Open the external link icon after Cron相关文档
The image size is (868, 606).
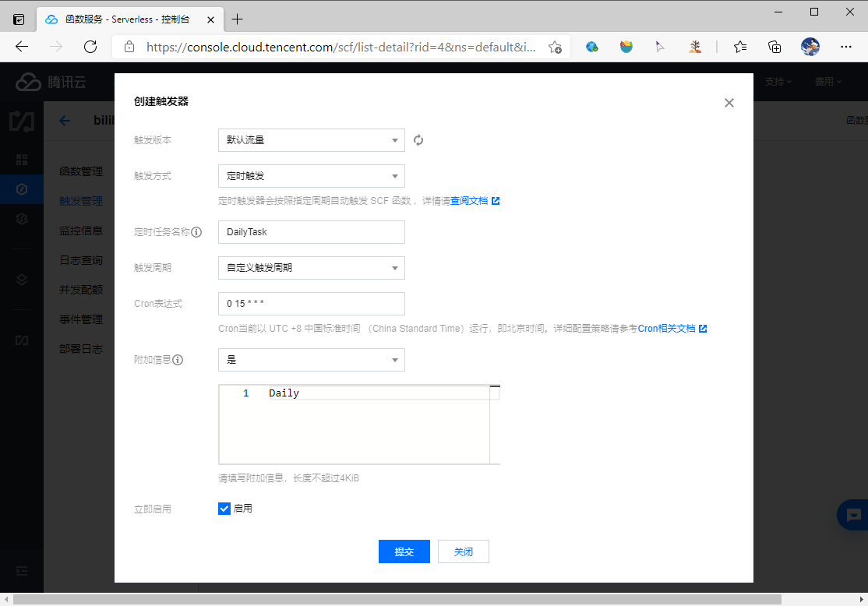704,328
